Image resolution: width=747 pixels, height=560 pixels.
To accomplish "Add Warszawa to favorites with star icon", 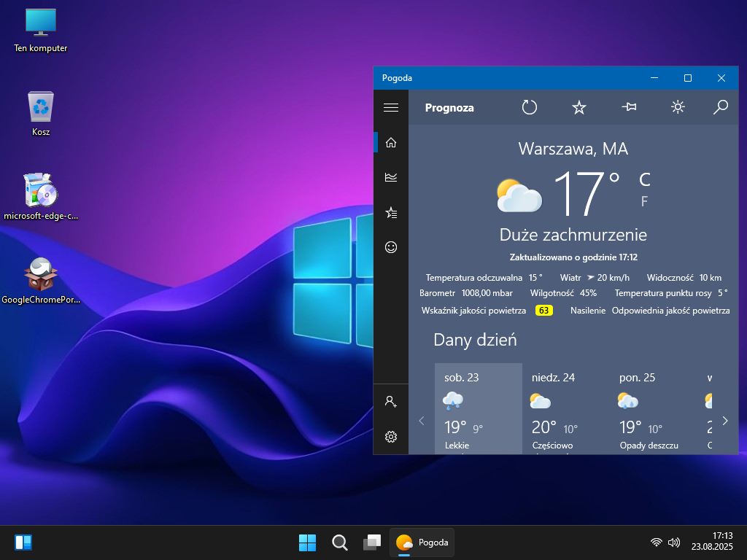I will [x=579, y=108].
